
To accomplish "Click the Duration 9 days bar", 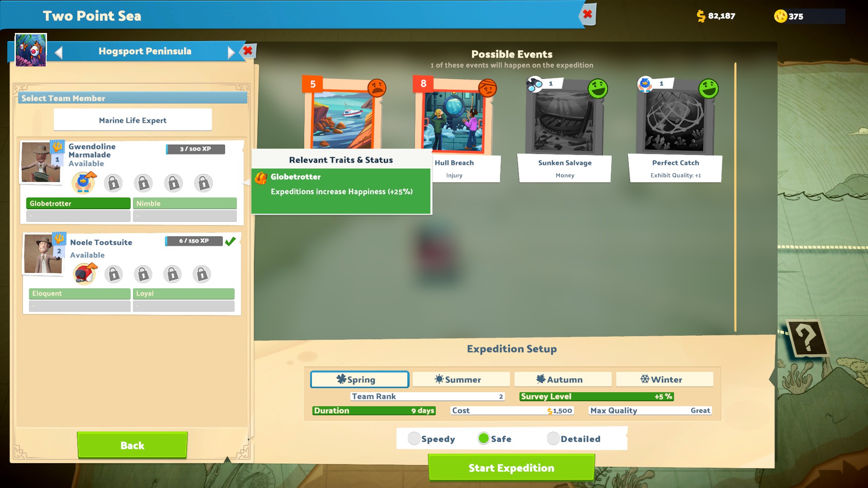I will (374, 410).
